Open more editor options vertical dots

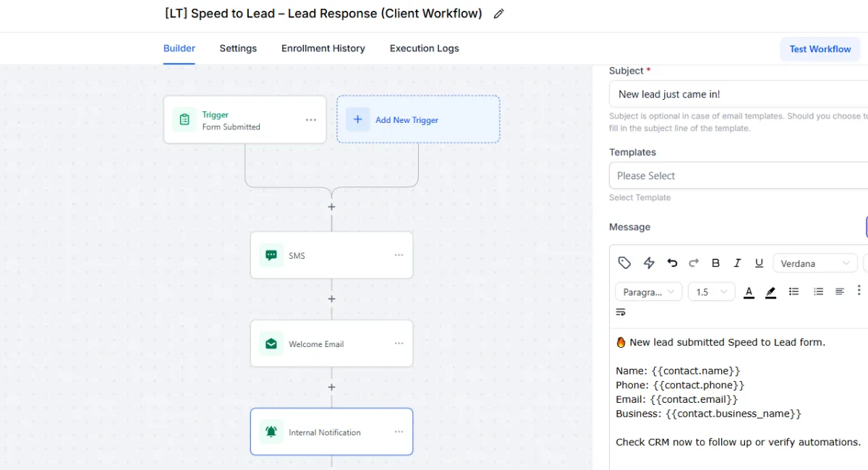pyautogui.click(x=859, y=291)
